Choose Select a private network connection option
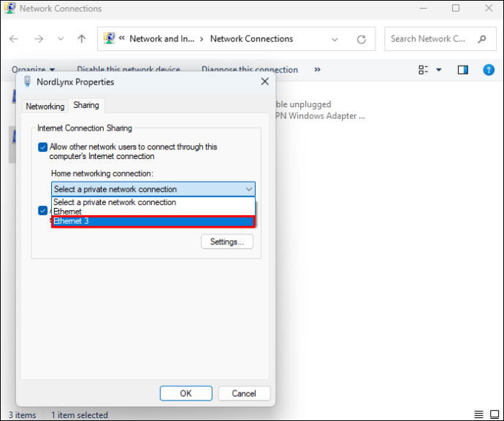 [153, 202]
